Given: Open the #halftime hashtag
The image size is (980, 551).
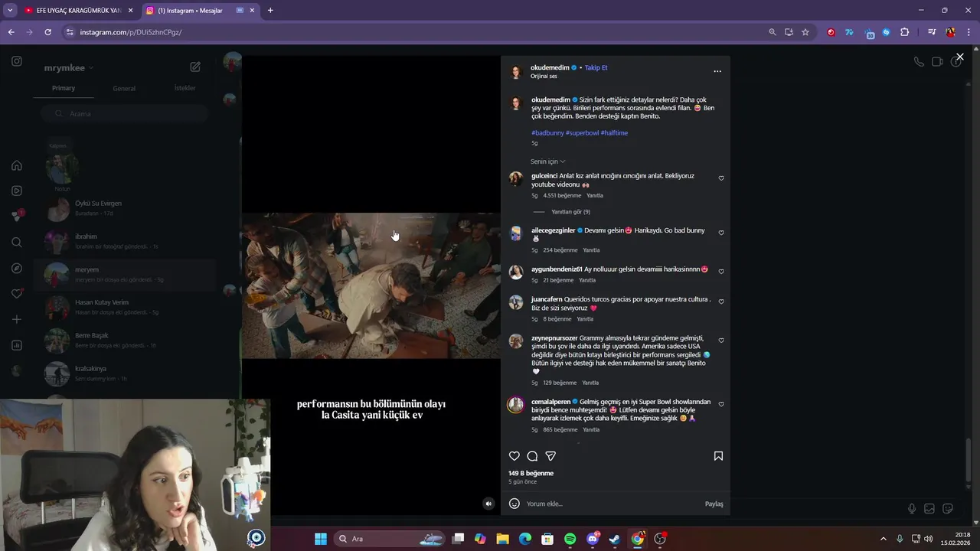Looking at the screenshot, I should click(x=614, y=133).
